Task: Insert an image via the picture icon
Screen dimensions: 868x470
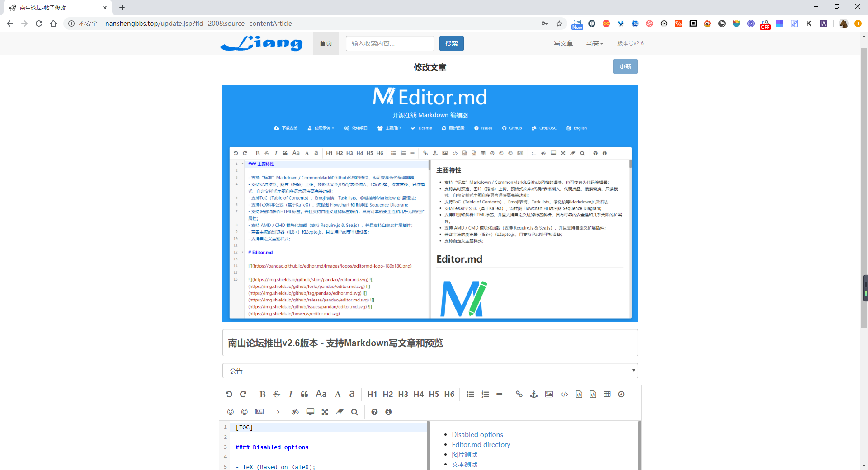Action: click(x=549, y=394)
